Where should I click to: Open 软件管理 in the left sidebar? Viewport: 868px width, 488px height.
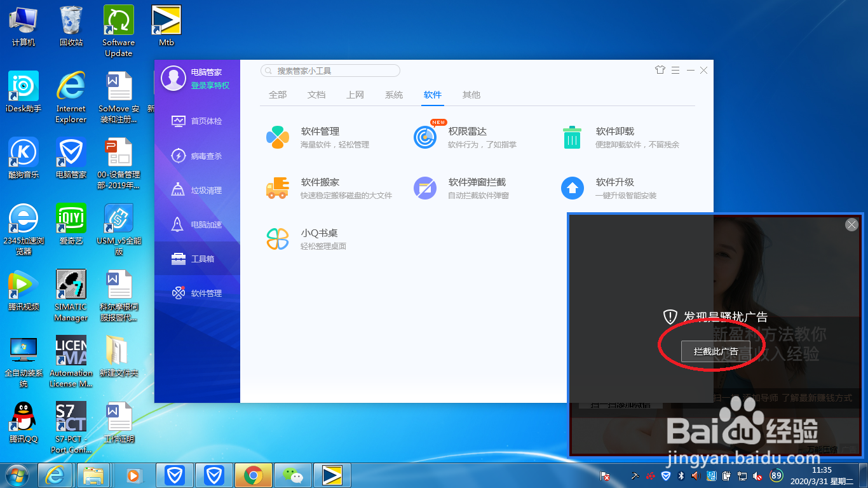tap(197, 293)
